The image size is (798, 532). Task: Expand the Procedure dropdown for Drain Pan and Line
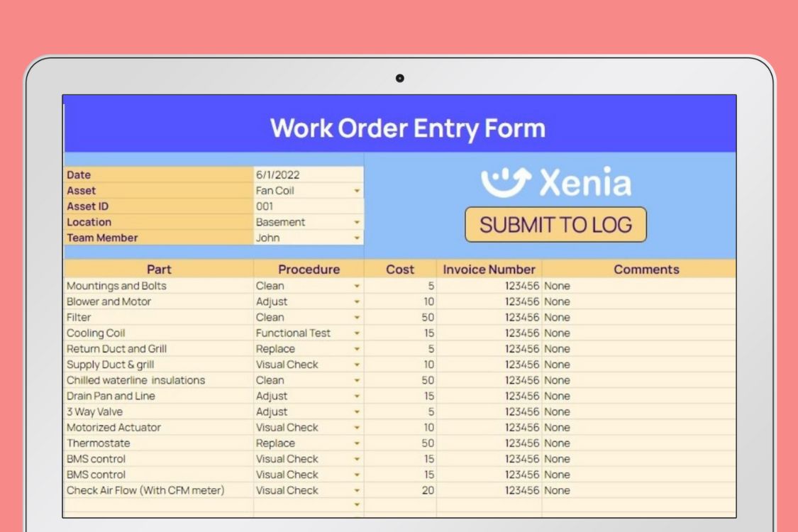356,396
